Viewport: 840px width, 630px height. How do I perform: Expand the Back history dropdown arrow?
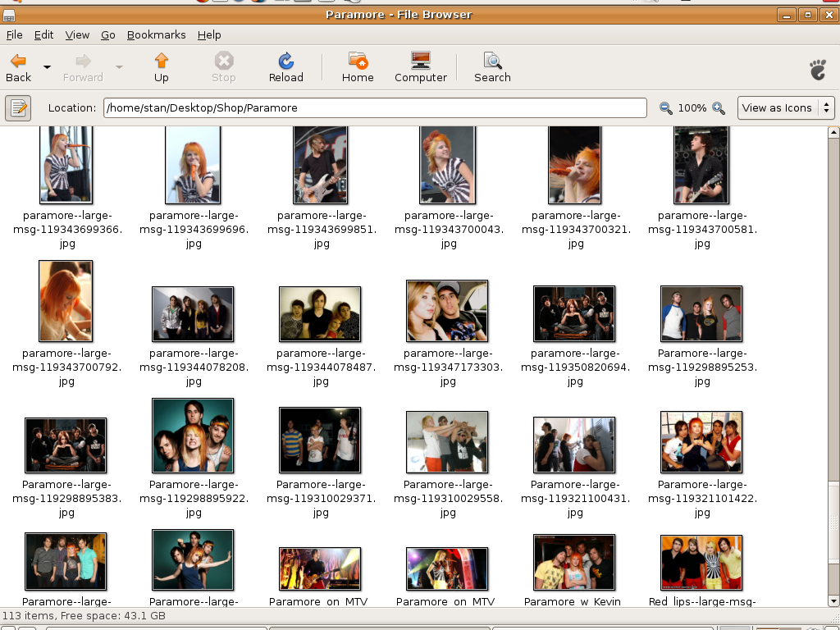click(x=47, y=66)
